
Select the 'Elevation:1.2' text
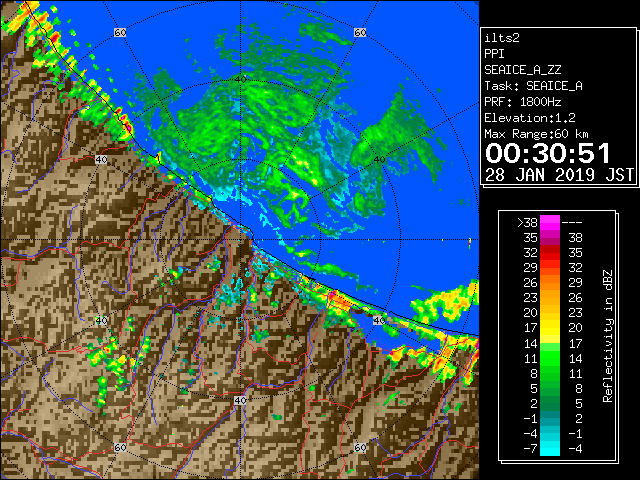[530, 118]
